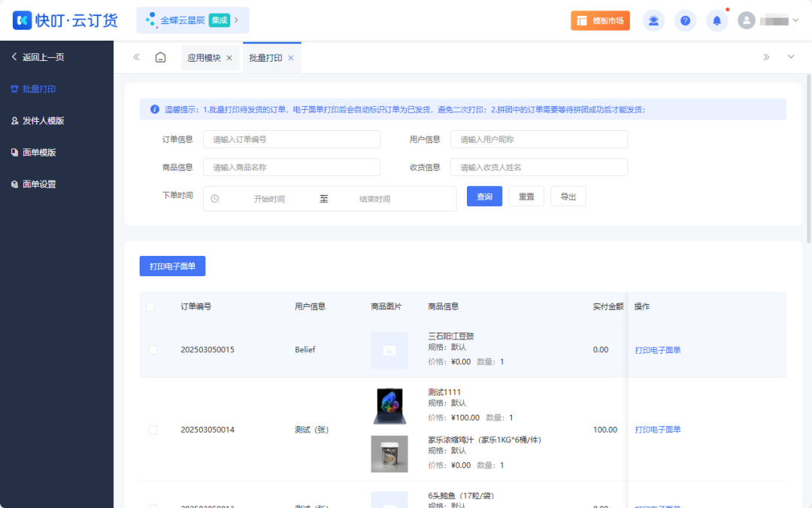812x508 pixels.
Task: Open 面单模版 in the sidebar
Action: (x=39, y=152)
